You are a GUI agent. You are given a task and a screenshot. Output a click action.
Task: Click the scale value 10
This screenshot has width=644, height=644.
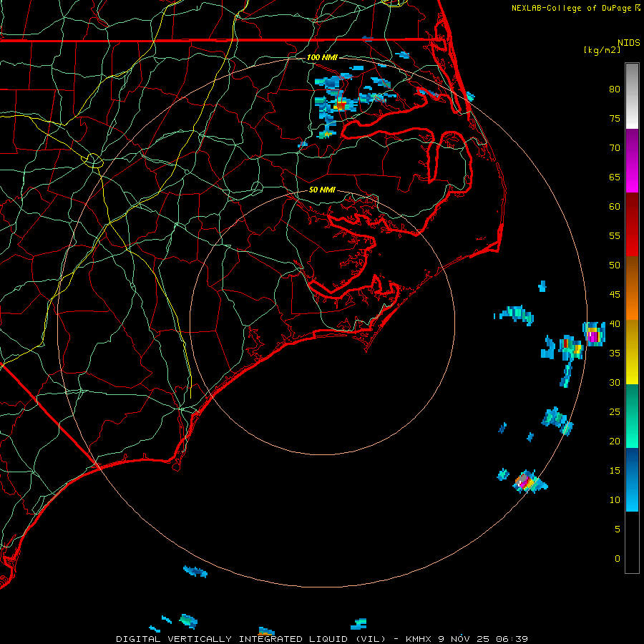click(x=615, y=500)
